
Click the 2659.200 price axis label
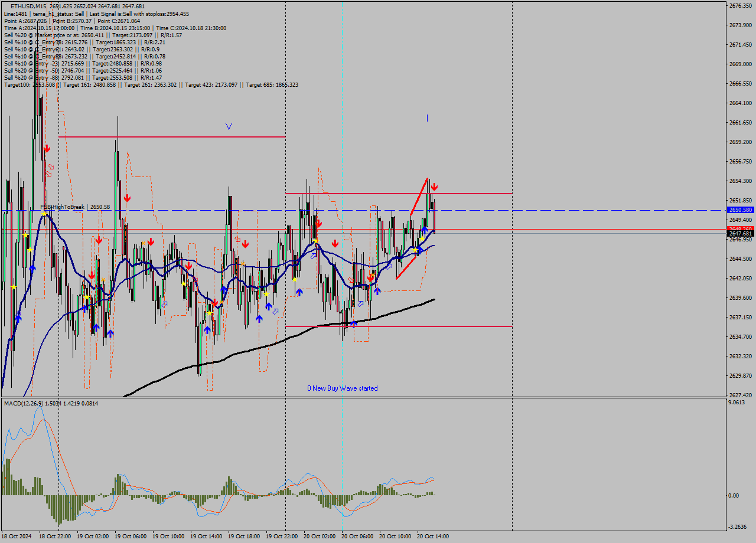point(740,142)
